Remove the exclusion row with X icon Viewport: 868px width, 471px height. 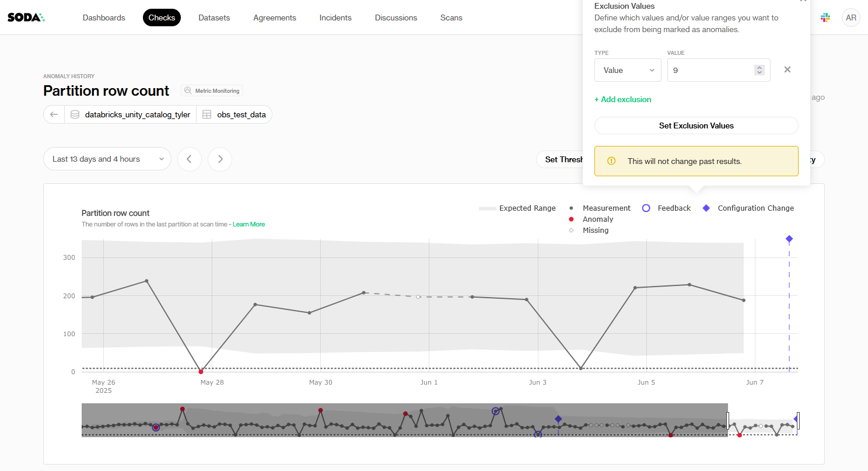click(787, 70)
